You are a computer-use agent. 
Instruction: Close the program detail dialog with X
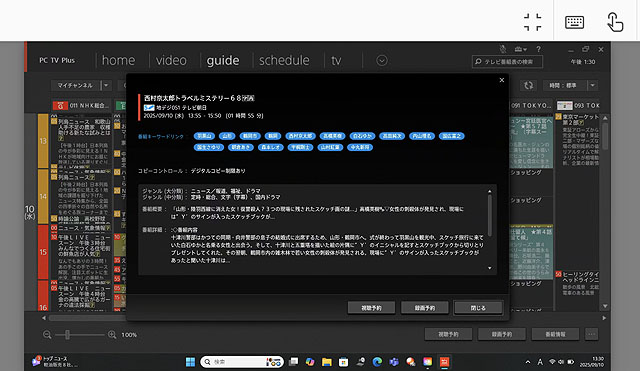502,80
